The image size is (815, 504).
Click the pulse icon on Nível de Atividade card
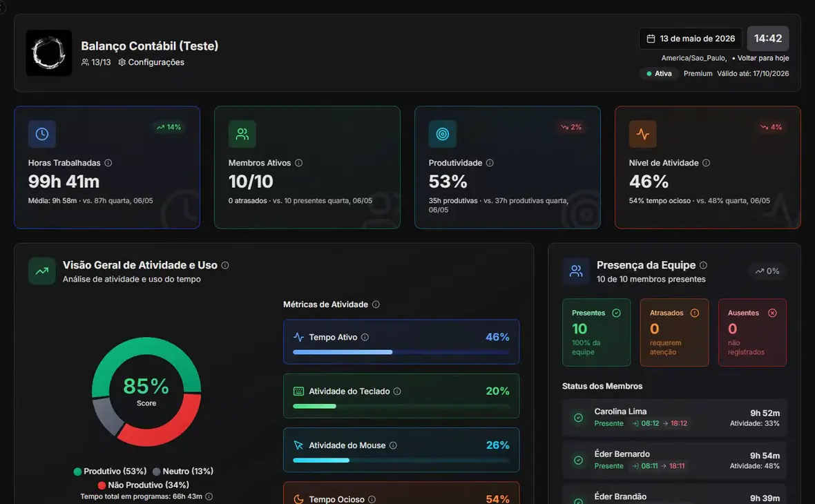coord(642,134)
